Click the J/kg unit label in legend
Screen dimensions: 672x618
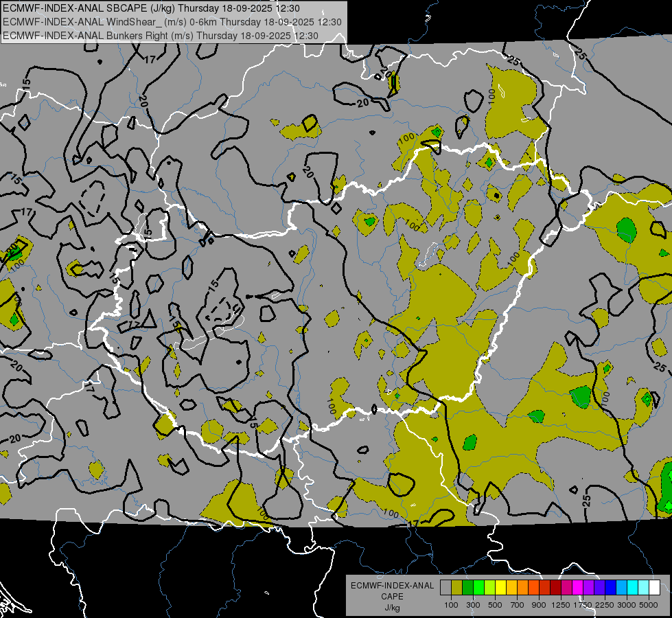coord(392,607)
